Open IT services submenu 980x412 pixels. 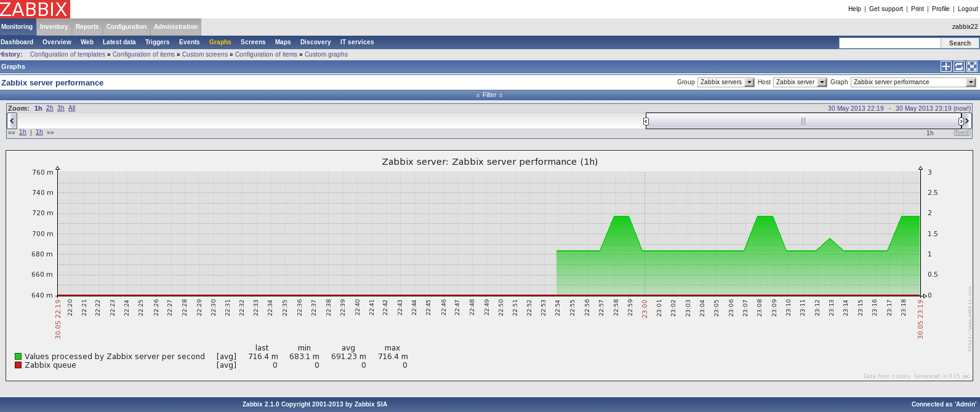click(357, 42)
